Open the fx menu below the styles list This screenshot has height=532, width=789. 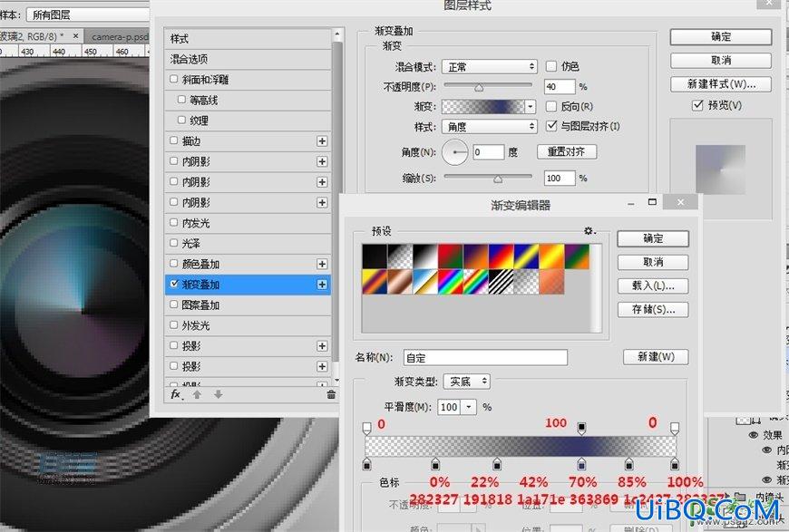176,394
